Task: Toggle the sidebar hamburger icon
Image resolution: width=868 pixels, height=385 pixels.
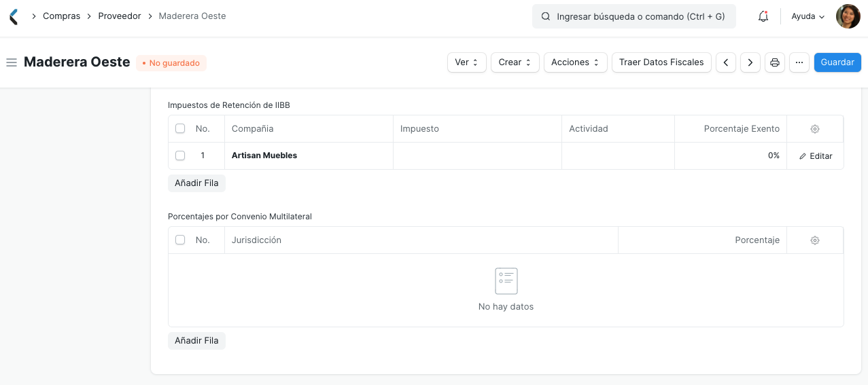Action: pos(12,62)
